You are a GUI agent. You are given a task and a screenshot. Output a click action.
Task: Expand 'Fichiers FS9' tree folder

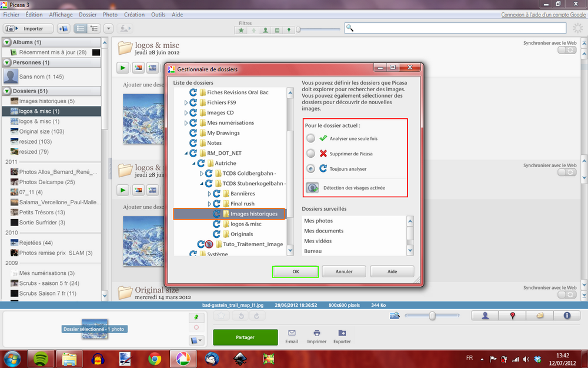[186, 102]
